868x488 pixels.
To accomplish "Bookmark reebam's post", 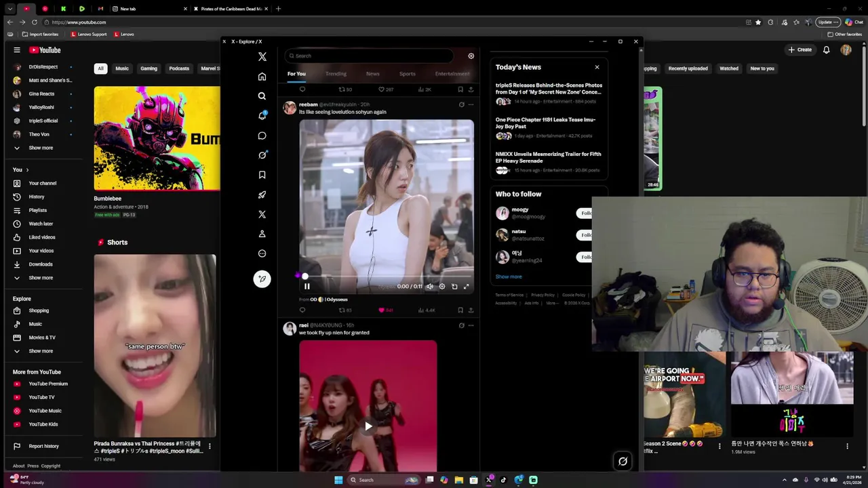I will 460,310.
